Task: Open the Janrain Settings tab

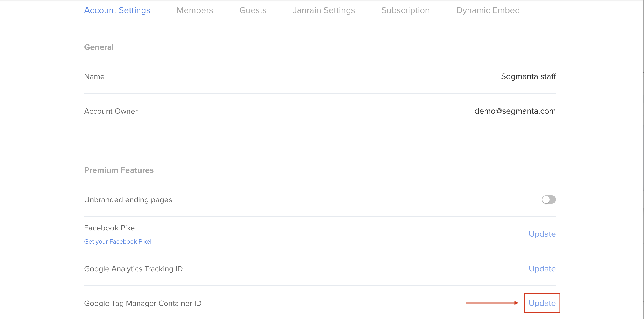Action: [x=324, y=10]
